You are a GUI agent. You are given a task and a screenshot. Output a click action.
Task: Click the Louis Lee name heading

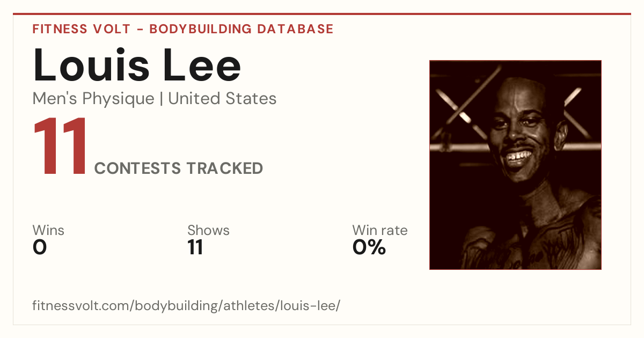(137, 65)
